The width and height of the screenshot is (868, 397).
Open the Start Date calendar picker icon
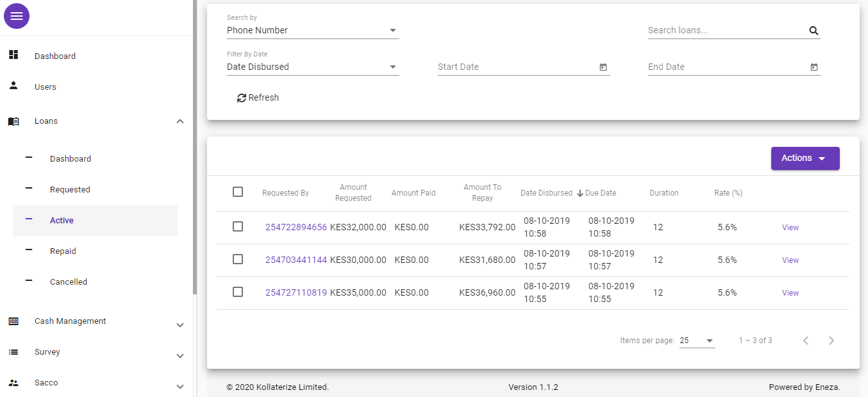tap(603, 67)
